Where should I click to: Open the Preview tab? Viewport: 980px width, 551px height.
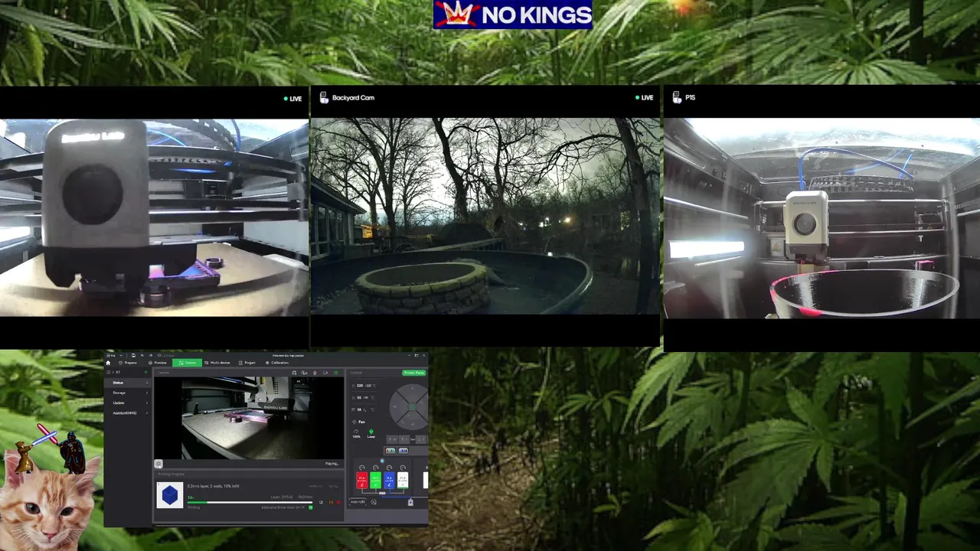click(158, 363)
